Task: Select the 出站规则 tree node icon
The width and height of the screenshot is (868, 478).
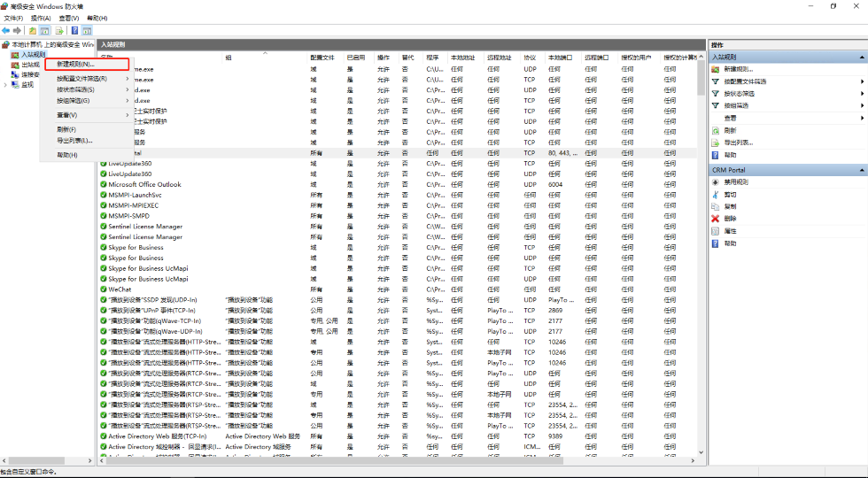Action: click(16, 65)
